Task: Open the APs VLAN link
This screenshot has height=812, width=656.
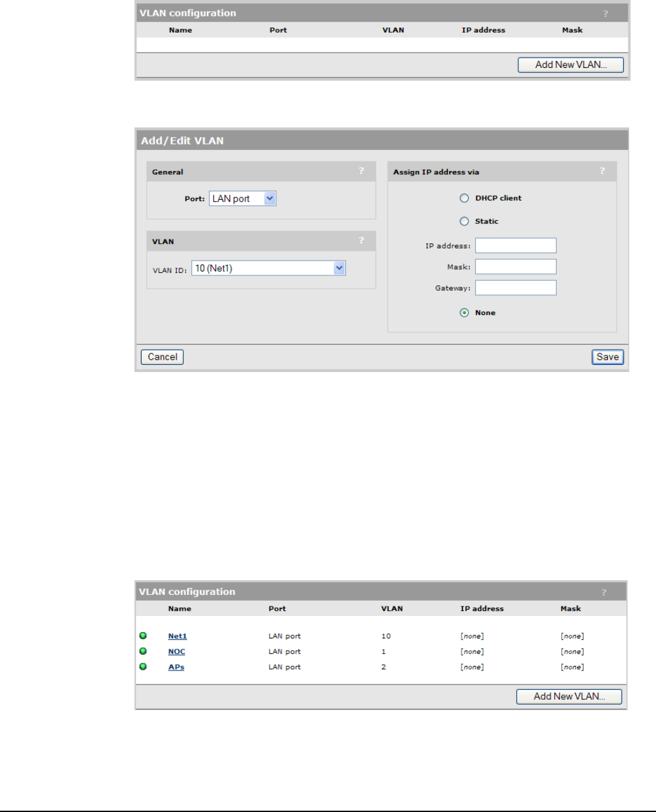Action: coord(176,667)
